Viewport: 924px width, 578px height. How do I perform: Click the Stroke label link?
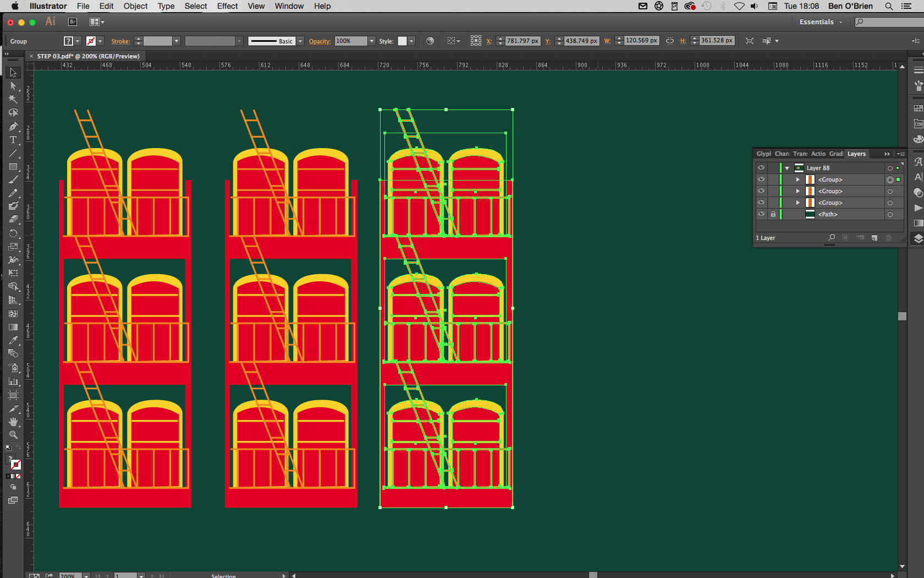tap(120, 41)
